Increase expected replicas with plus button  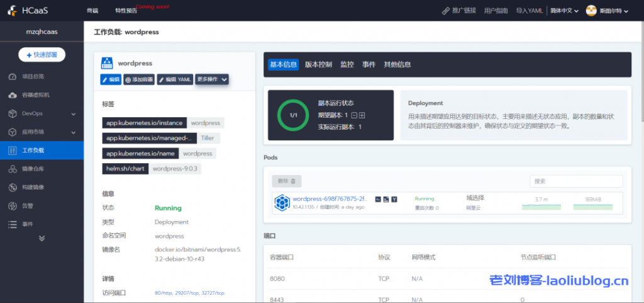[362, 115]
